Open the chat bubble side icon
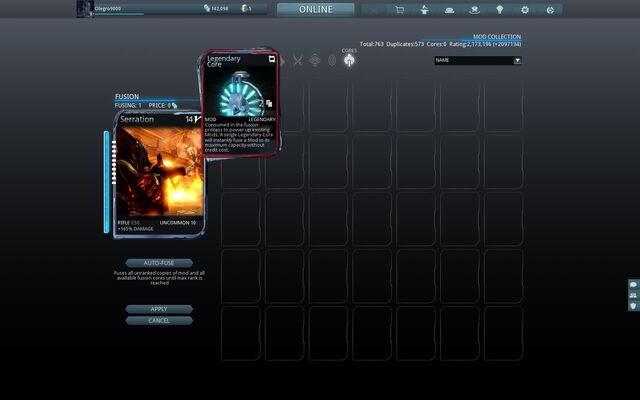 click(633, 284)
